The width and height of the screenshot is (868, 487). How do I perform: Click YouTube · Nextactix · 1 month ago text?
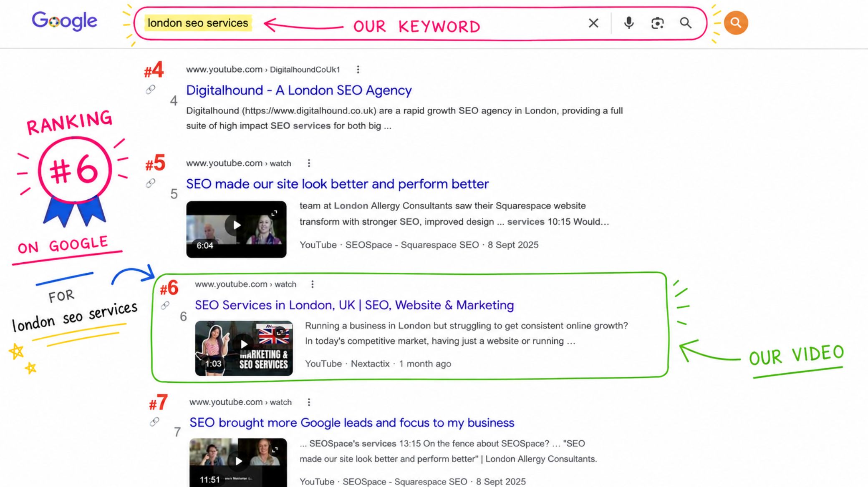[x=378, y=364]
